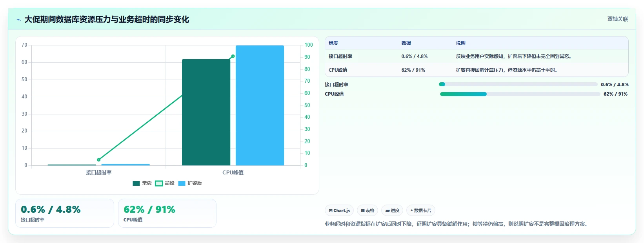Click the 高峰 line point above 接口超时率

98,160
